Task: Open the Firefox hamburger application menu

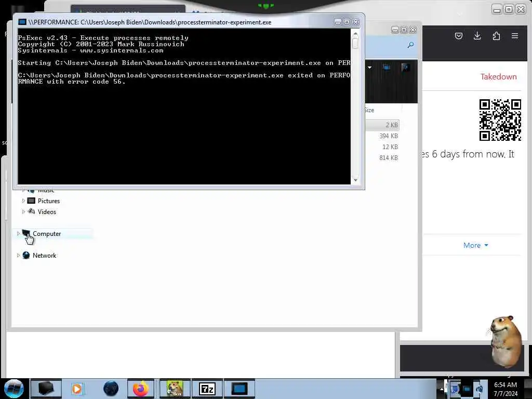Action: tap(515, 36)
